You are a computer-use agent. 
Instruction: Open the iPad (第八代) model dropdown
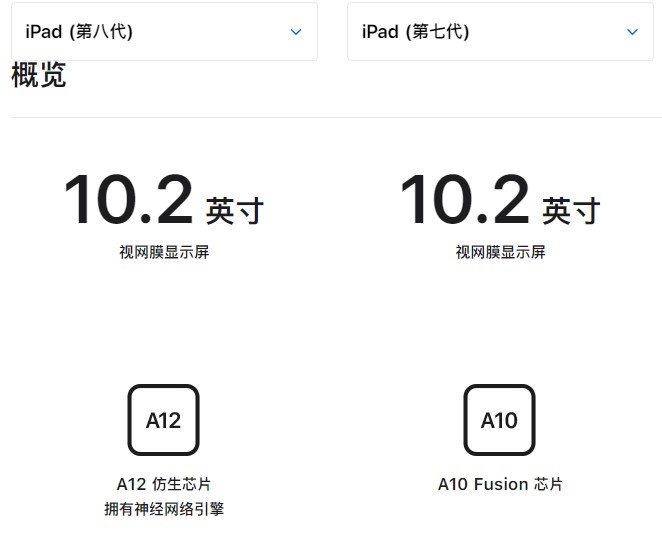point(164,31)
